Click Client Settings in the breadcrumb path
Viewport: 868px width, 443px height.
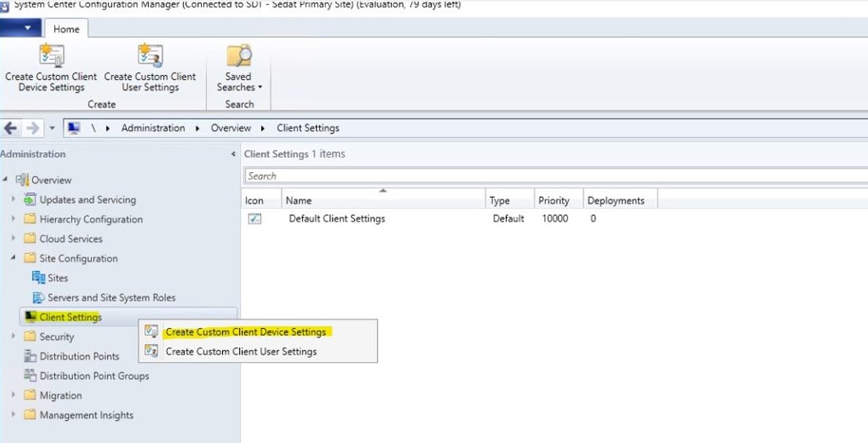pos(308,128)
